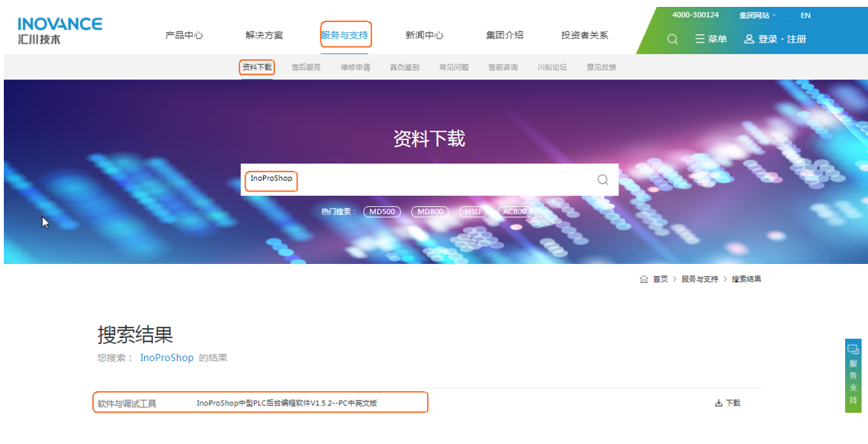Viewport: 868px width, 444px height.
Task: Click the H5U hot search tag
Action: (473, 211)
